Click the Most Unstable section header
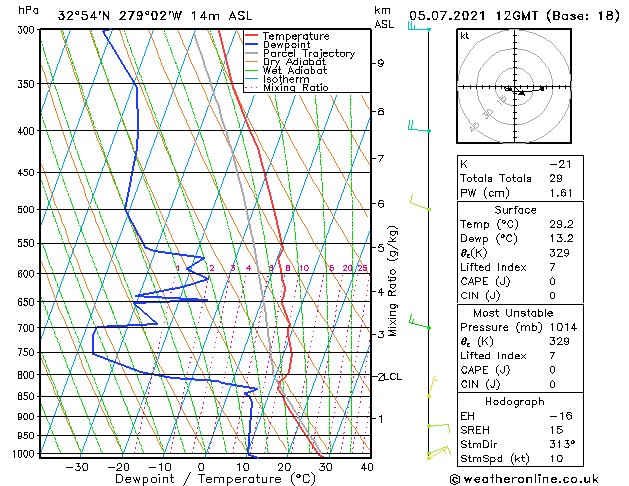The width and height of the screenshot is (629, 486). [513, 313]
